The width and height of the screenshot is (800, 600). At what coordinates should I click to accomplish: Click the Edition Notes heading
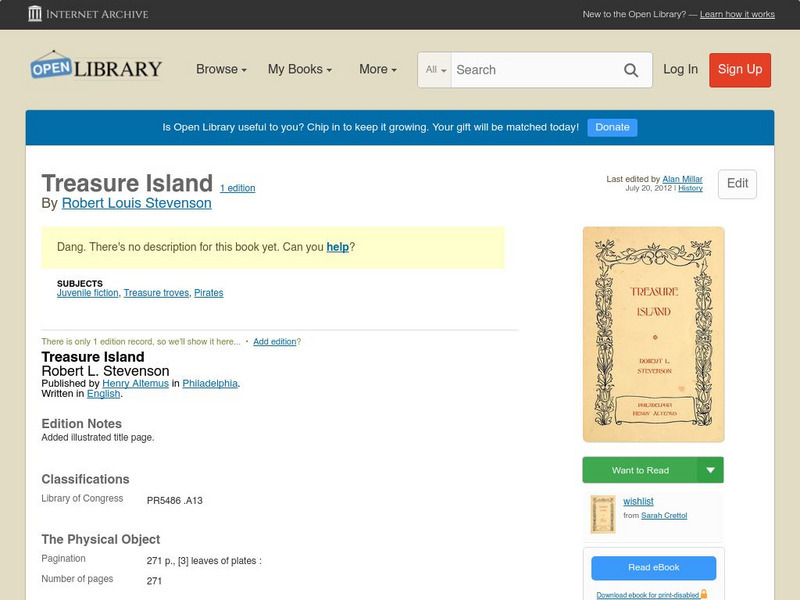tap(82, 424)
